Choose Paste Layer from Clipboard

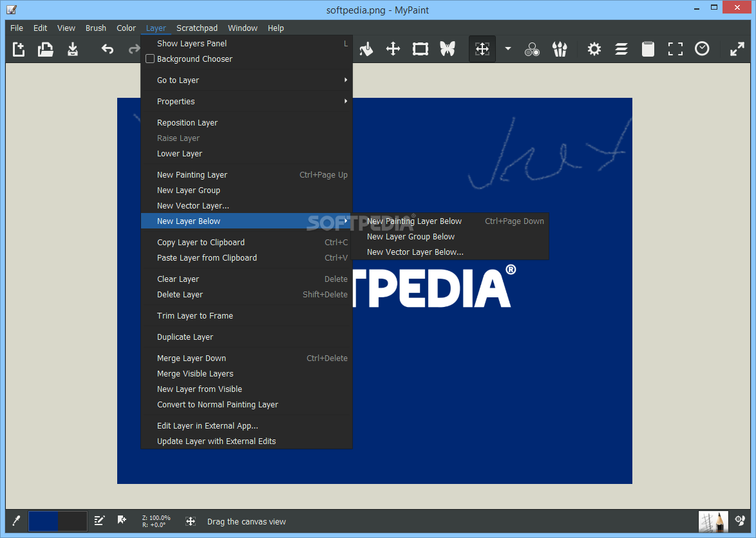coord(247,257)
